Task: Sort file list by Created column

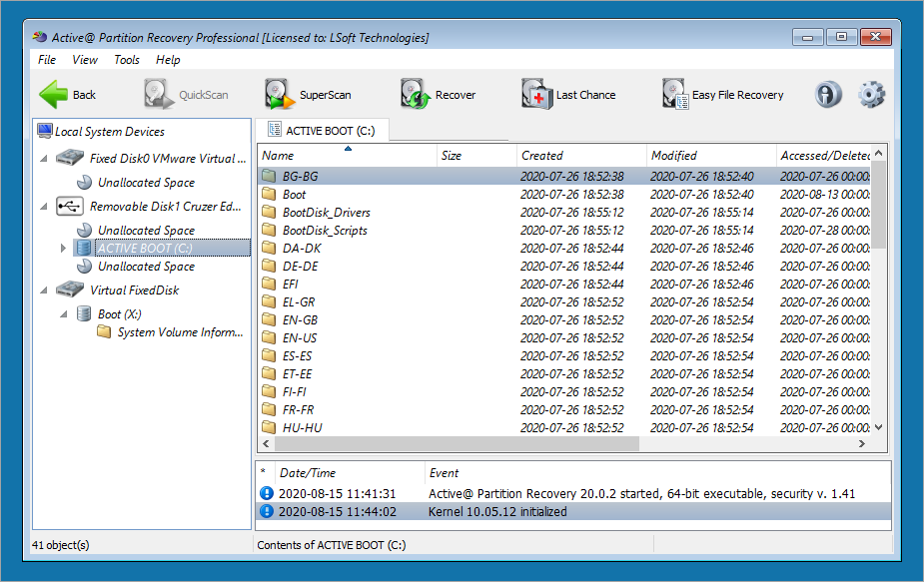Action: [x=581, y=156]
